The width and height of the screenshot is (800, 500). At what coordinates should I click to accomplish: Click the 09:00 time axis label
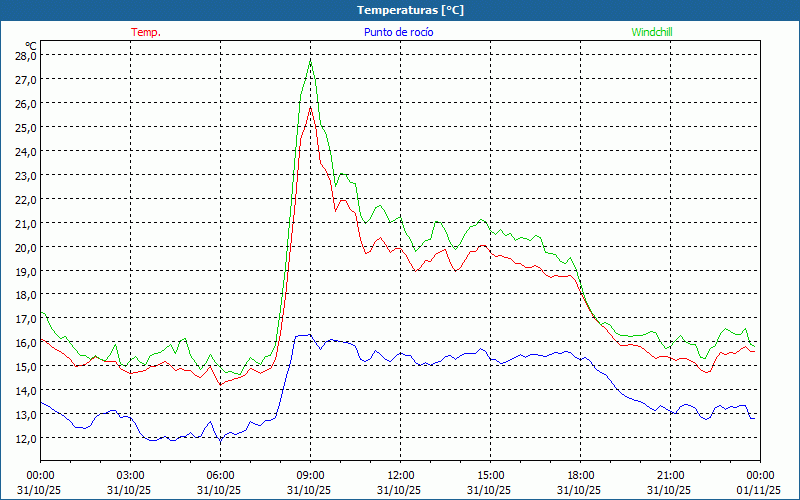(x=310, y=475)
